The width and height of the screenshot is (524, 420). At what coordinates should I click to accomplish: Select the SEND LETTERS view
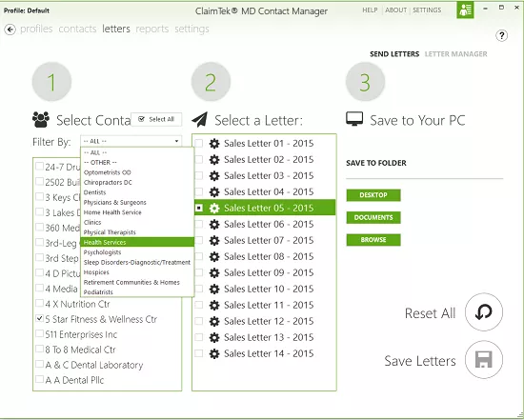pos(394,53)
